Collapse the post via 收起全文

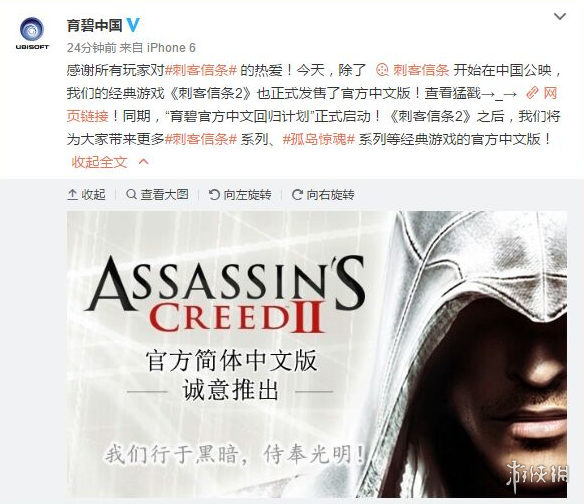tap(99, 162)
